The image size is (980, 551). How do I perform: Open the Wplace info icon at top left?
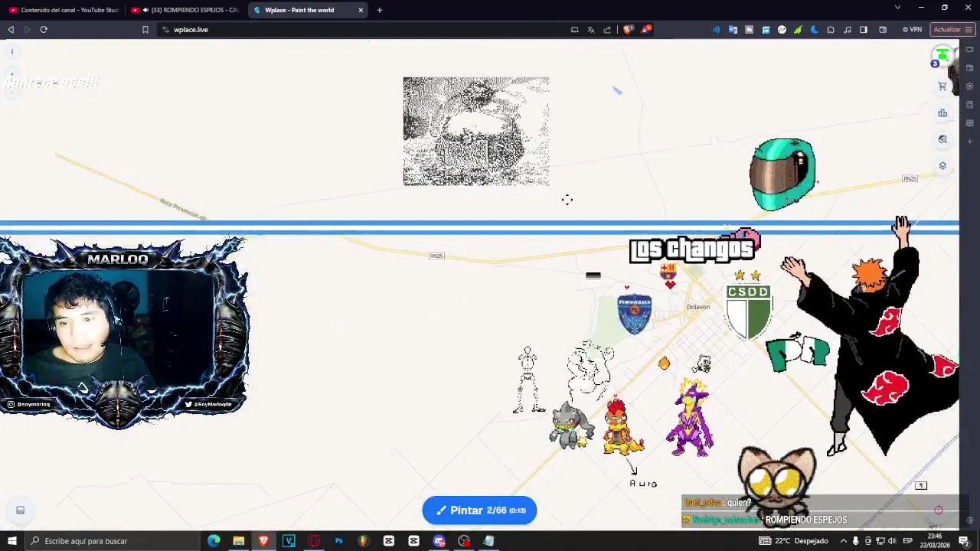click(12, 52)
